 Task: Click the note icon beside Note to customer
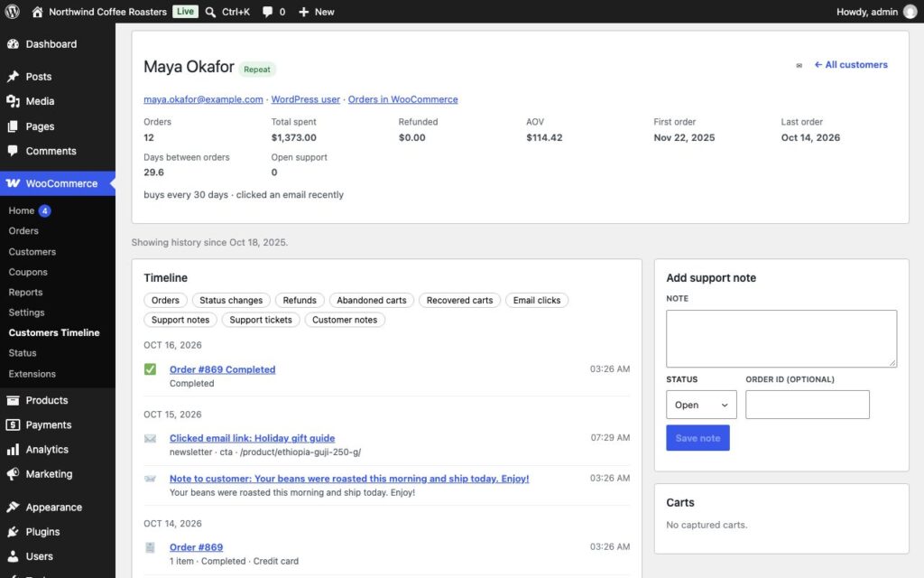pyautogui.click(x=151, y=479)
